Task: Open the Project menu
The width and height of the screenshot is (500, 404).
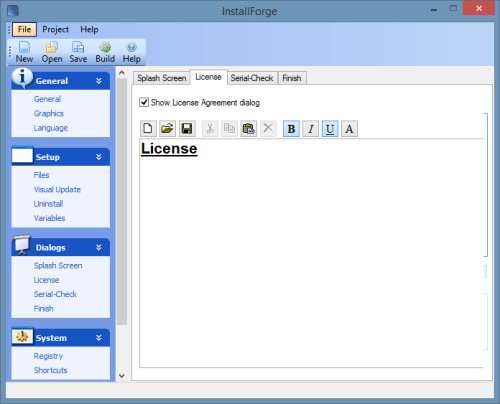Action: pos(55,29)
